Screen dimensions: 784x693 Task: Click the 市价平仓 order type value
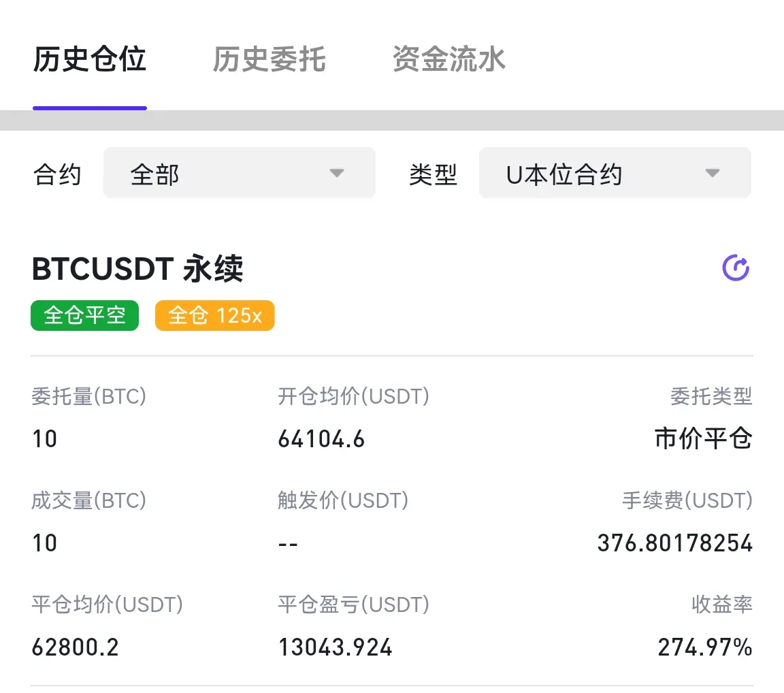[704, 438]
